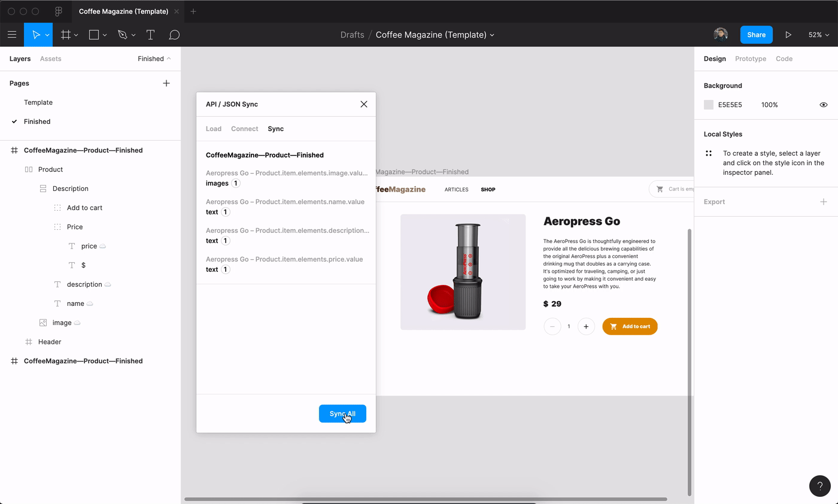Viewport: 838px width, 504px height.
Task: Click the frame icon beside Header layer
Action: 29,342
